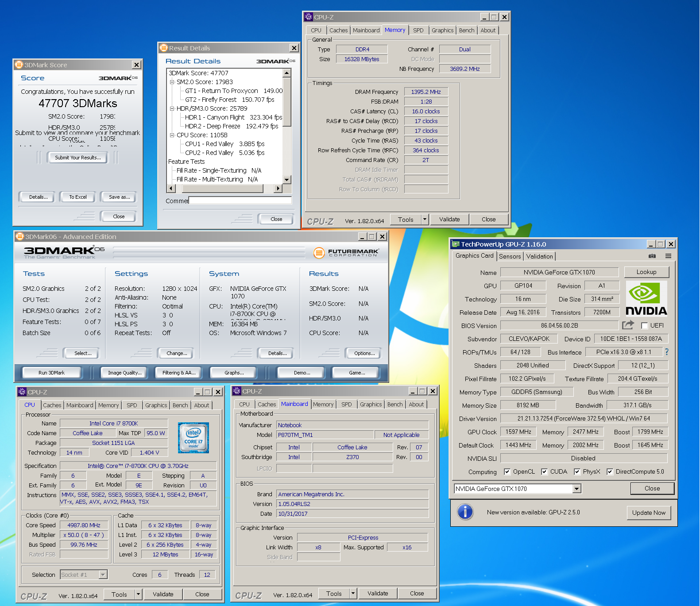Click the Change button under Settings

[x=177, y=353]
